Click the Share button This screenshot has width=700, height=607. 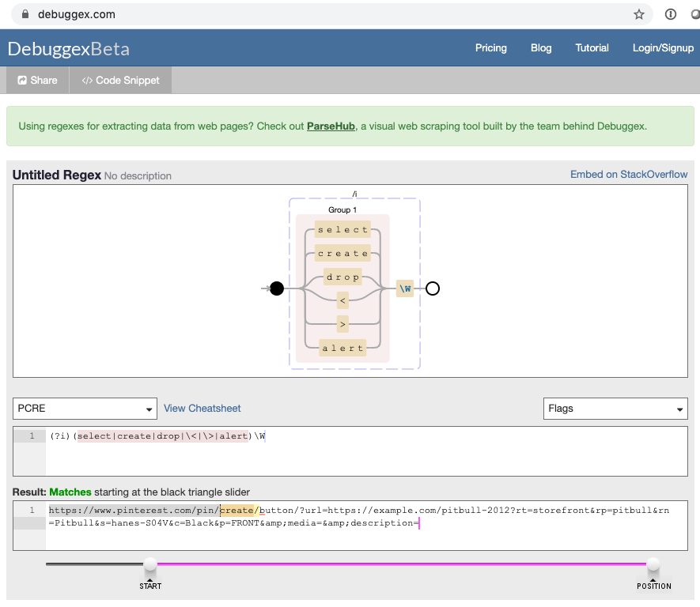tap(37, 80)
